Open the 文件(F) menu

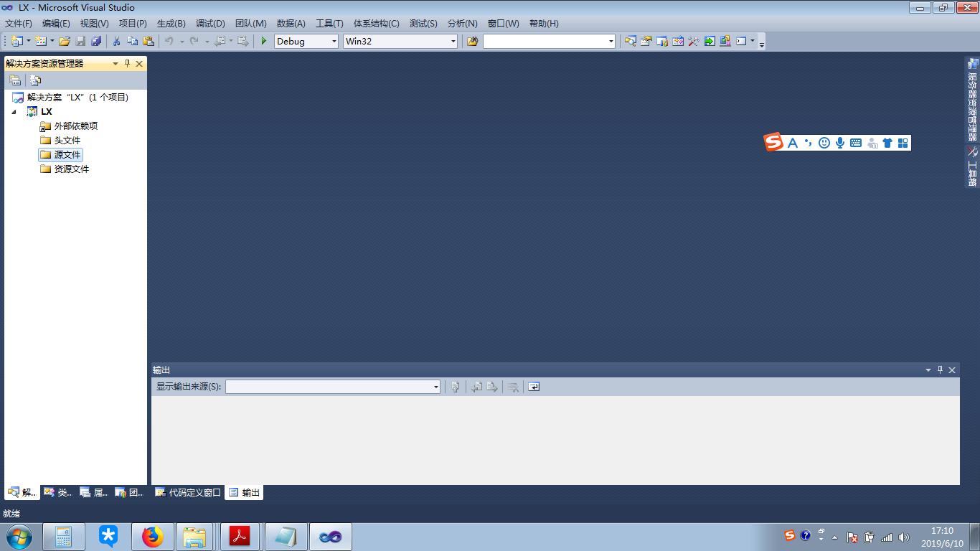point(19,23)
